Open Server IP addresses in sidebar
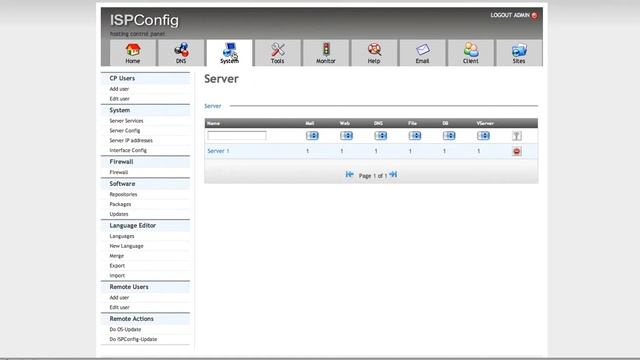Viewport: 640px width, 360px height. [x=131, y=140]
